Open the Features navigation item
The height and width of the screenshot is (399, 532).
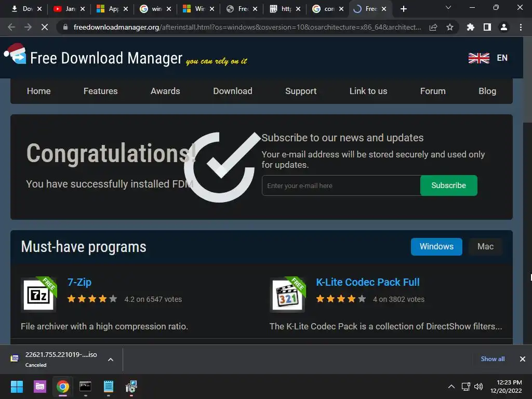(x=100, y=91)
